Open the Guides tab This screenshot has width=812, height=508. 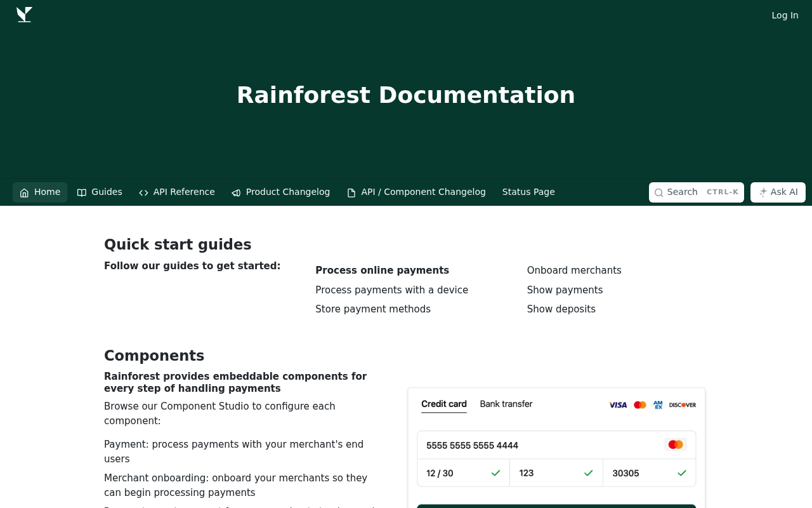coord(100,192)
